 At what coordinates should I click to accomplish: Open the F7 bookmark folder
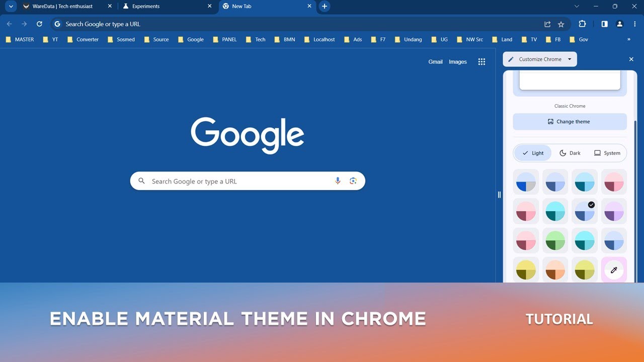tap(378, 39)
